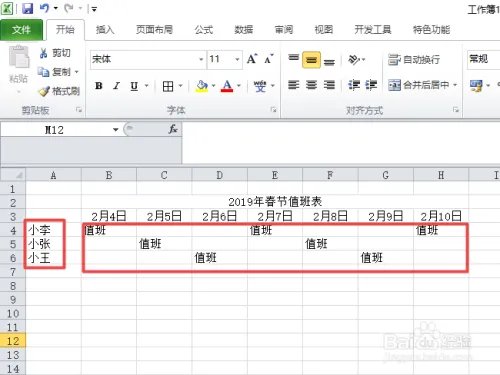Click the Name Box showing M12
Viewport: 500px width, 375px height.
[x=55, y=130]
